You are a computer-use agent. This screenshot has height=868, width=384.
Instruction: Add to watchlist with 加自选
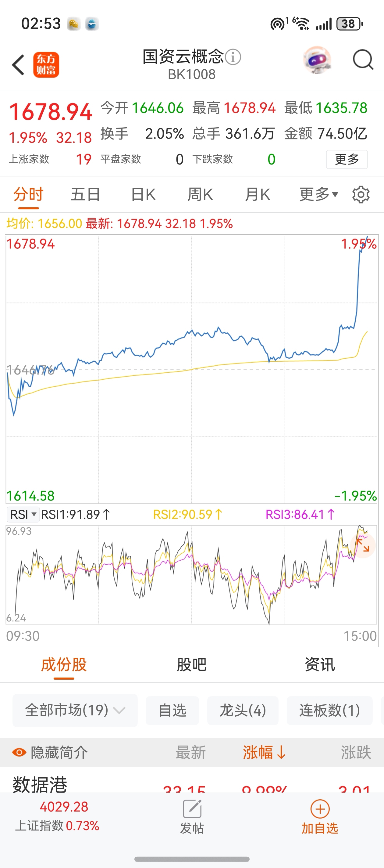pyautogui.click(x=320, y=816)
